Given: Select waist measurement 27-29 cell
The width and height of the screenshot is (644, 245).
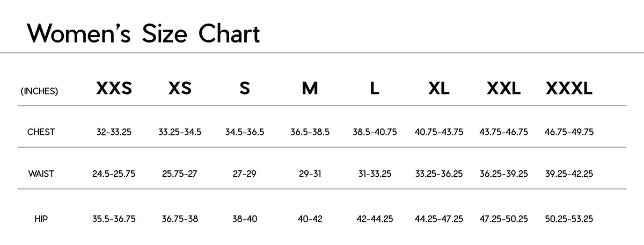Looking at the screenshot, I should [x=245, y=174].
